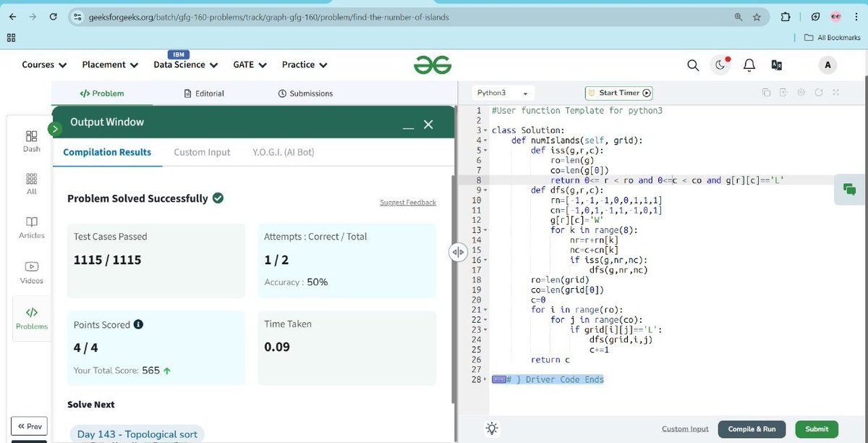Viewport: 868px width, 443px height.
Task: Click the Compile & Run button
Action: click(752, 429)
